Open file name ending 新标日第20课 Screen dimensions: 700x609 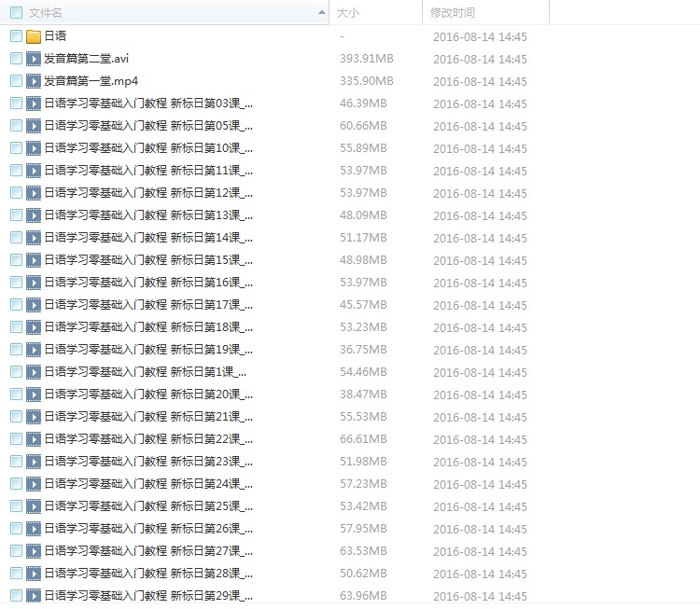point(148,394)
